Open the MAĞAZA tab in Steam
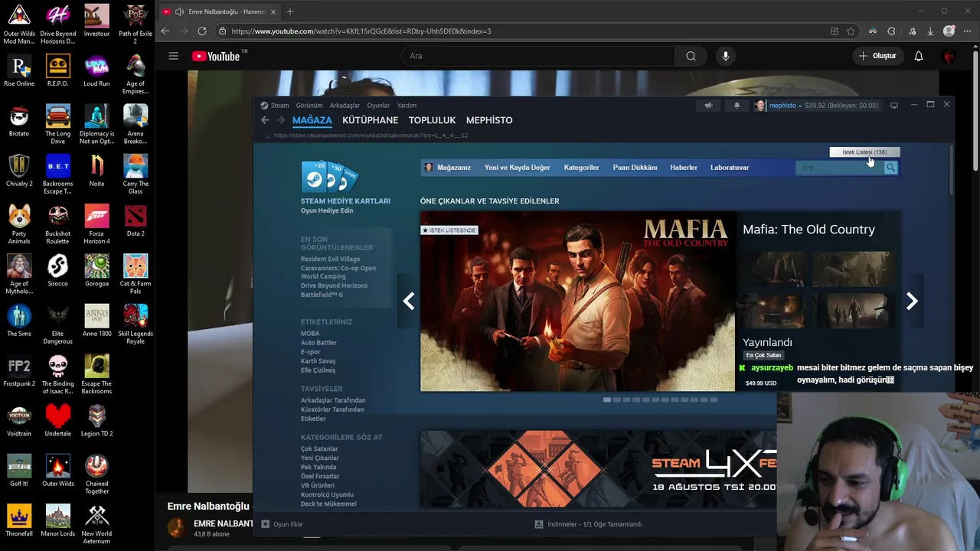This screenshot has height=551, width=980. (312, 120)
